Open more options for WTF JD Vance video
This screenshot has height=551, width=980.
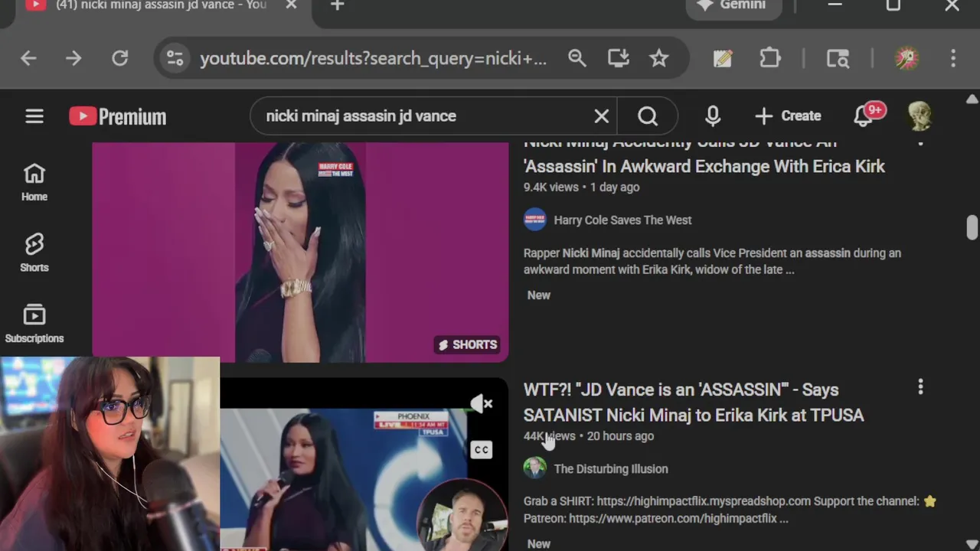[x=920, y=388]
